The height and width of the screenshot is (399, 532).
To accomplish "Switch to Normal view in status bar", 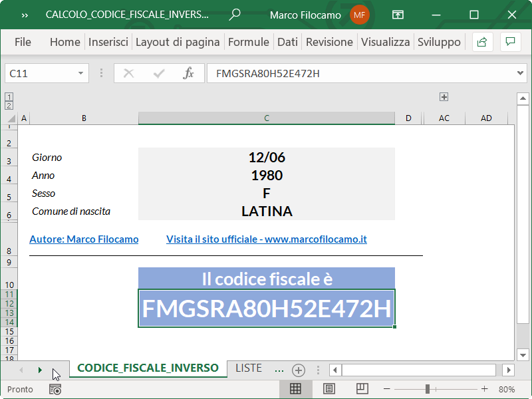I will click(x=295, y=389).
